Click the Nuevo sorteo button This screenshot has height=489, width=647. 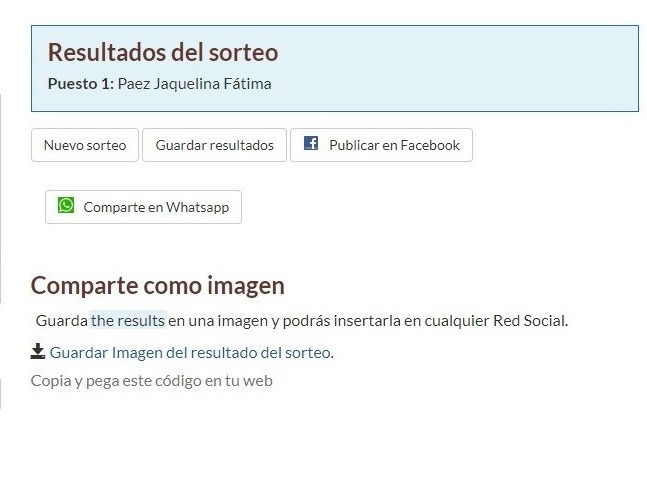[85, 145]
